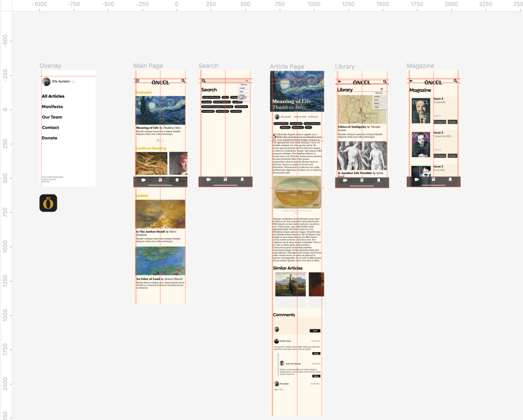This screenshot has width=523, height=420.
Task: Click the Send button in Comments
Action: (x=315, y=331)
